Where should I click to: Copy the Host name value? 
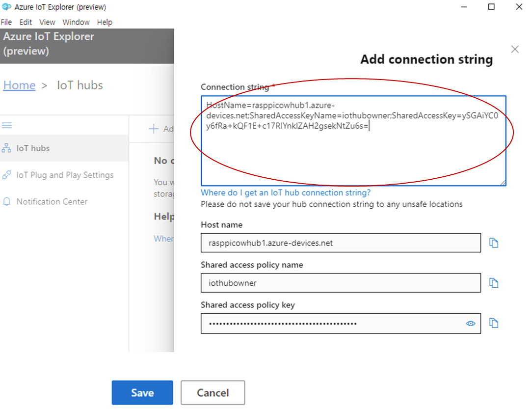[494, 243]
